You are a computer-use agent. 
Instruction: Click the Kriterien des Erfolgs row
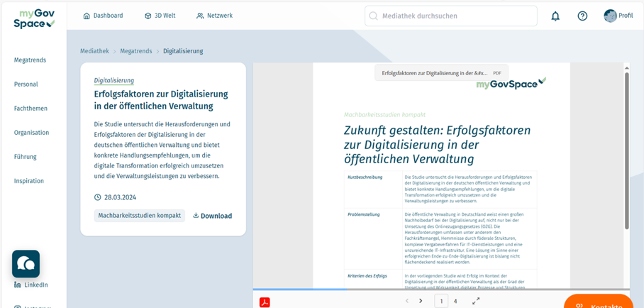tap(440, 279)
